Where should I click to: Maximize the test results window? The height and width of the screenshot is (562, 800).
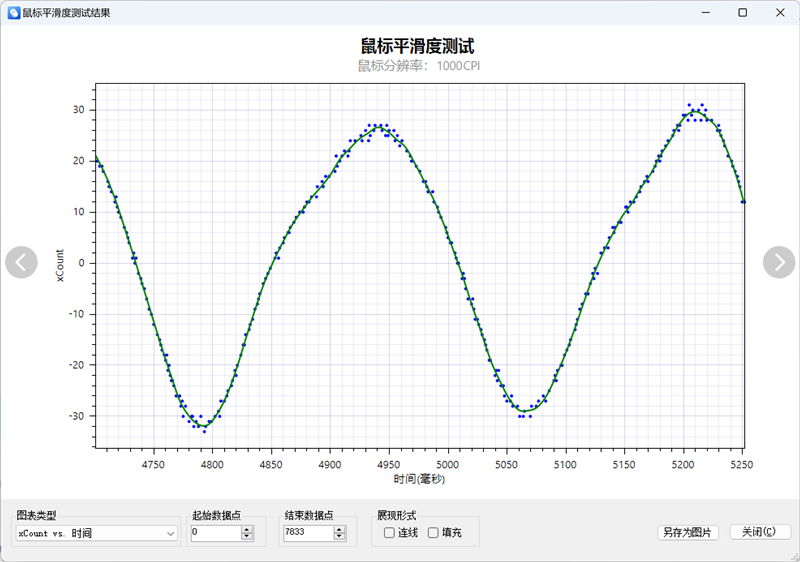[x=742, y=13]
